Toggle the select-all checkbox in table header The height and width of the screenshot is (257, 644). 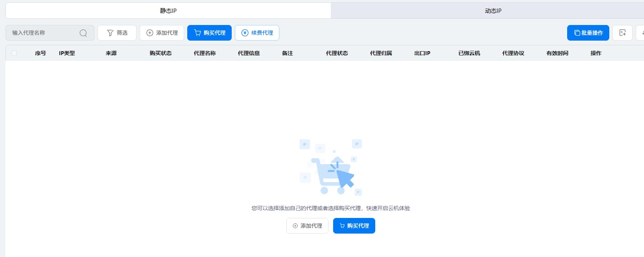(14, 53)
